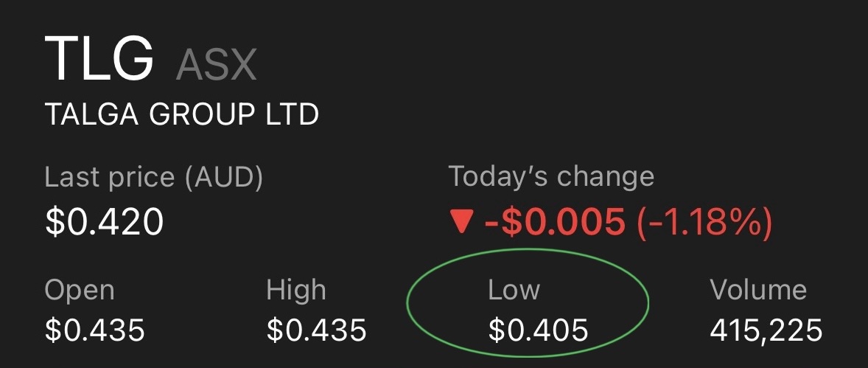868x368 pixels.
Task: Select the $0.435 value under Open
Action: click(95, 330)
